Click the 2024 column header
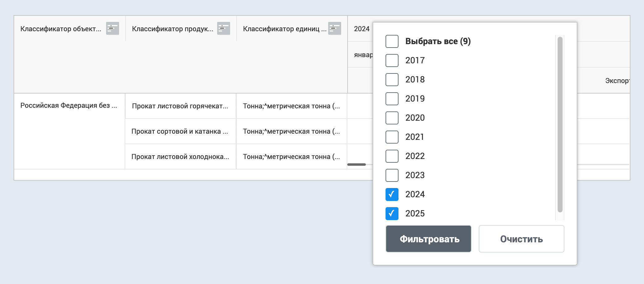Viewport: 644px width, 284px height. pyautogui.click(x=361, y=29)
